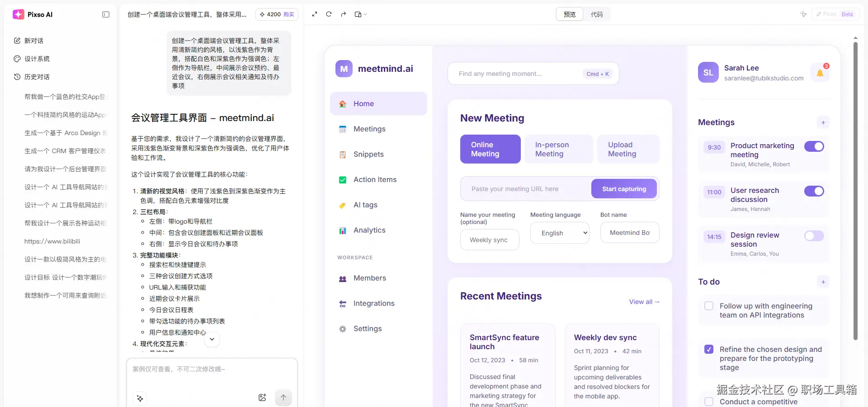Click the AI tags label icon
The width and height of the screenshot is (868, 407).
point(343,205)
